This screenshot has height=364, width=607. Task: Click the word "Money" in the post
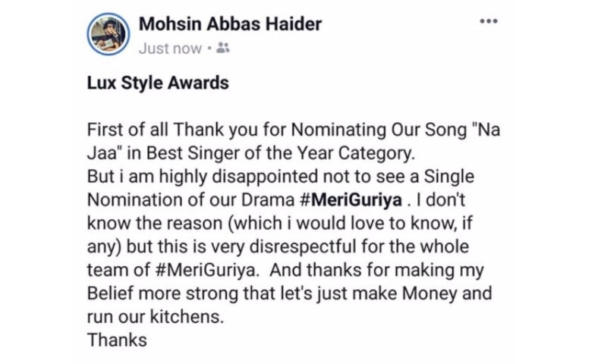point(429,293)
